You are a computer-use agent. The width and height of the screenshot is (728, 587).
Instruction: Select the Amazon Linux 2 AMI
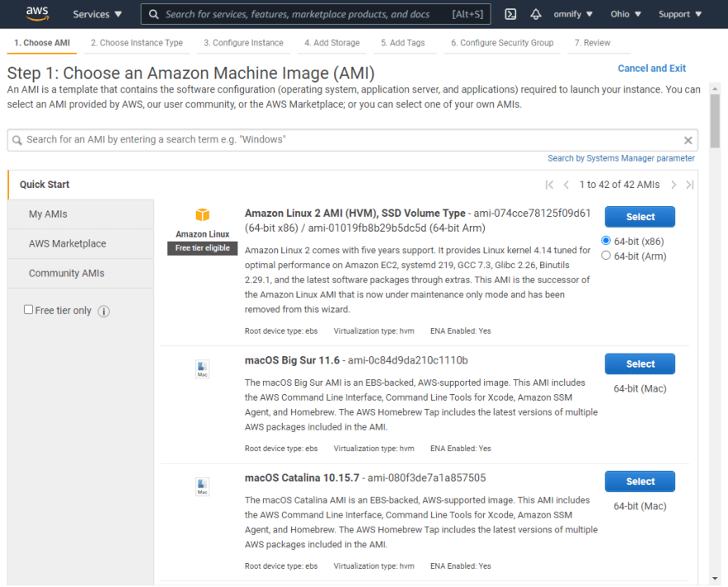pyautogui.click(x=639, y=217)
